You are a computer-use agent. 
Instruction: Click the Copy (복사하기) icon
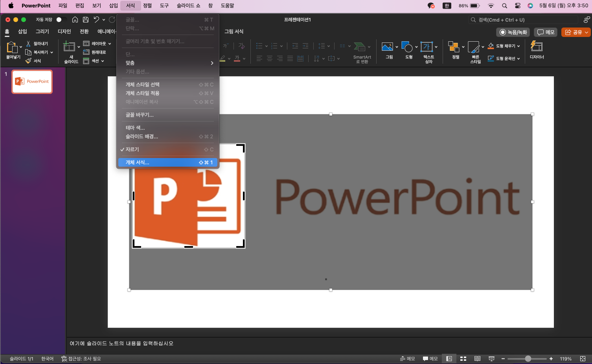tap(28, 52)
